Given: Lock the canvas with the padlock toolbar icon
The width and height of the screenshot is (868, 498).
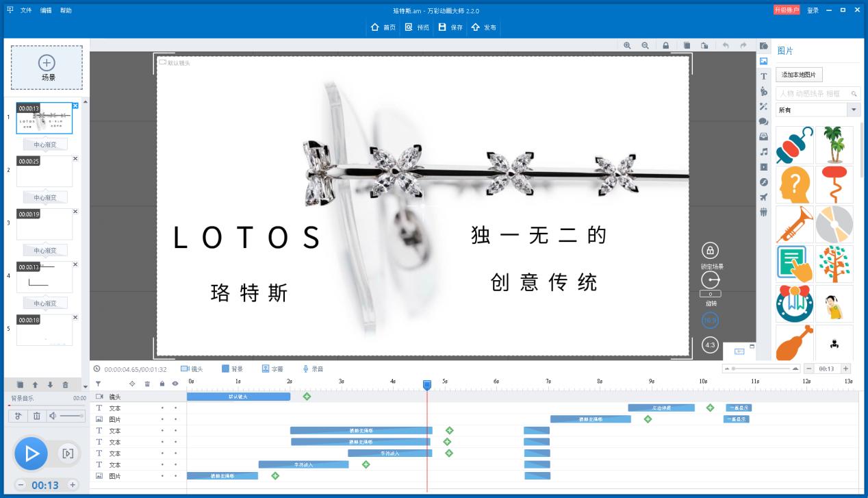Looking at the screenshot, I should pyautogui.click(x=665, y=45).
